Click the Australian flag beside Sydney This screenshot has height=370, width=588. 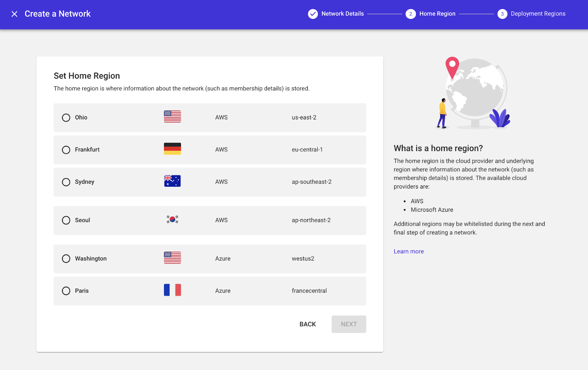coord(172,180)
